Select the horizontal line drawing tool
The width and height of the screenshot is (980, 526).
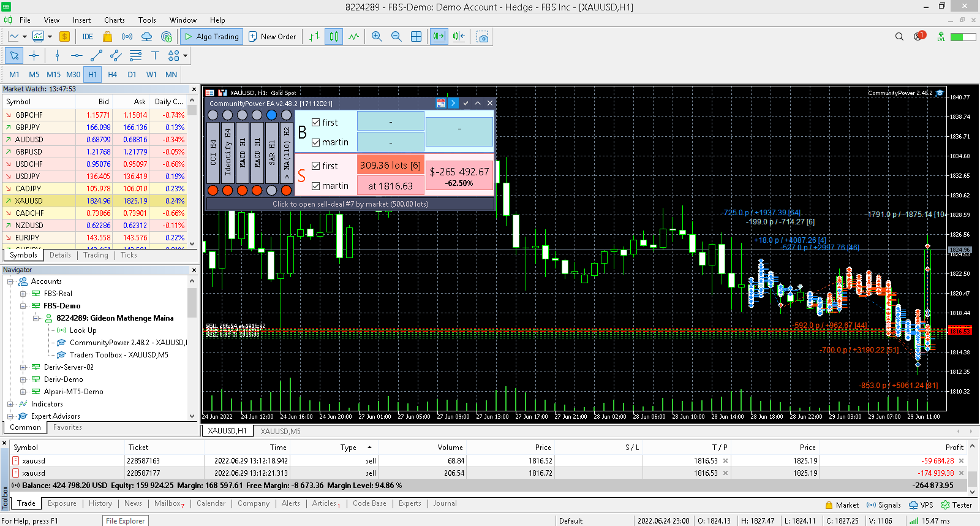pos(77,56)
